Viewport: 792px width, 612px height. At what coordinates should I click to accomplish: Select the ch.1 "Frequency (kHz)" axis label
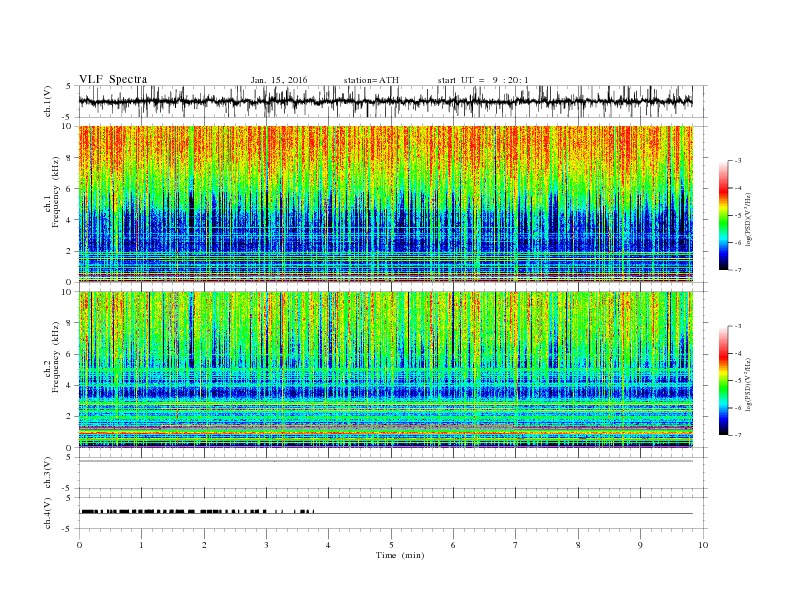pyautogui.click(x=56, y=192)
